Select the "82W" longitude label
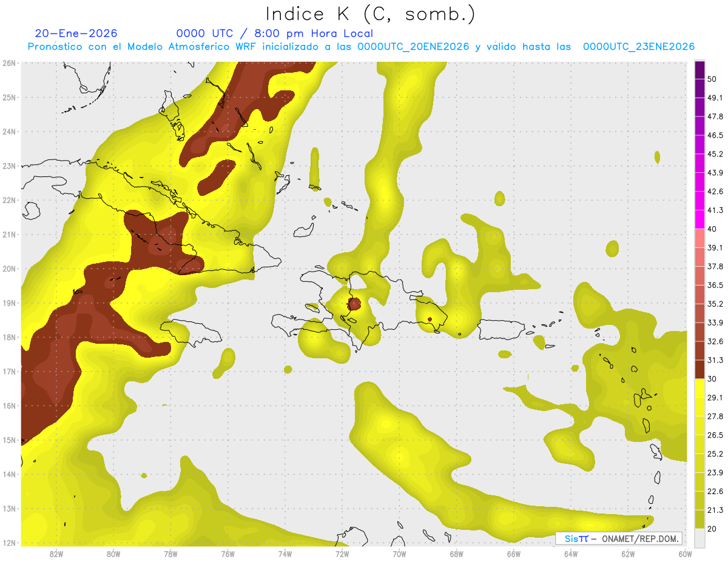The width and height of the screenshot is (728, 562). point(56,554)
